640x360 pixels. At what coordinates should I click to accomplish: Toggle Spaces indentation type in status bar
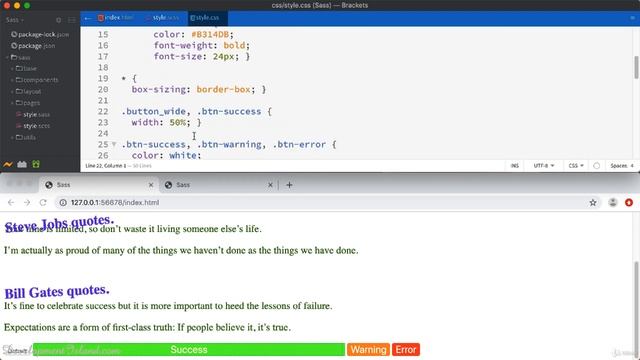pos(618,166)
